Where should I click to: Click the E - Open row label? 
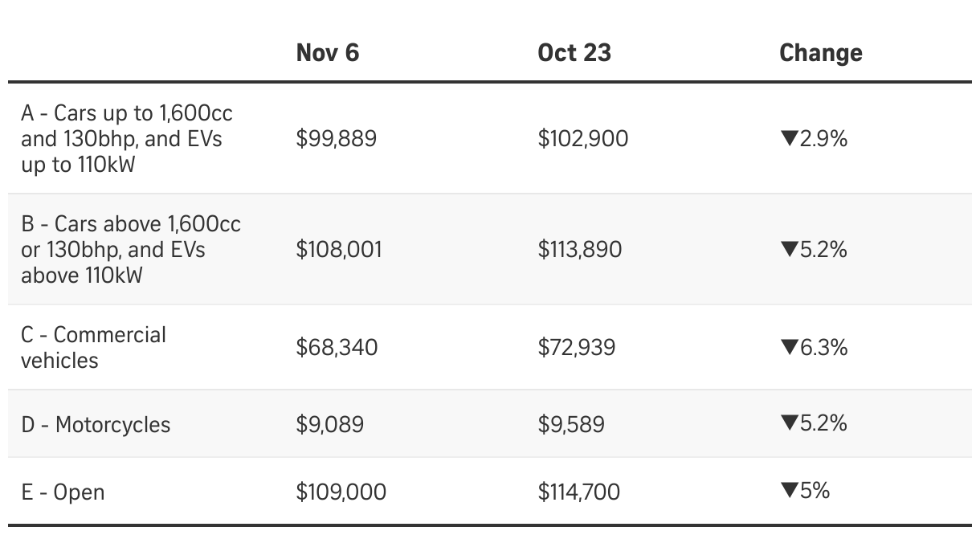coord(63,492)
